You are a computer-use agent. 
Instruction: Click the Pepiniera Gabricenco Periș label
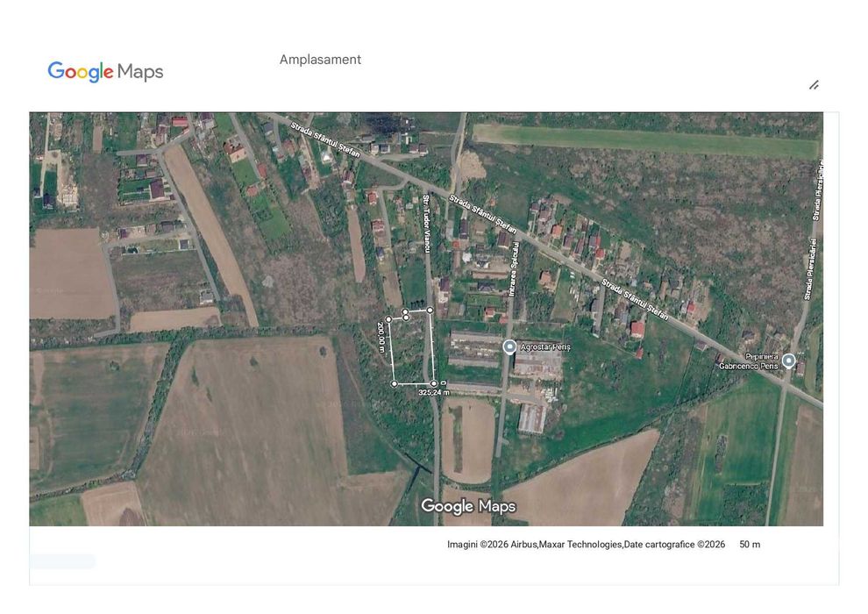(749, 361)
